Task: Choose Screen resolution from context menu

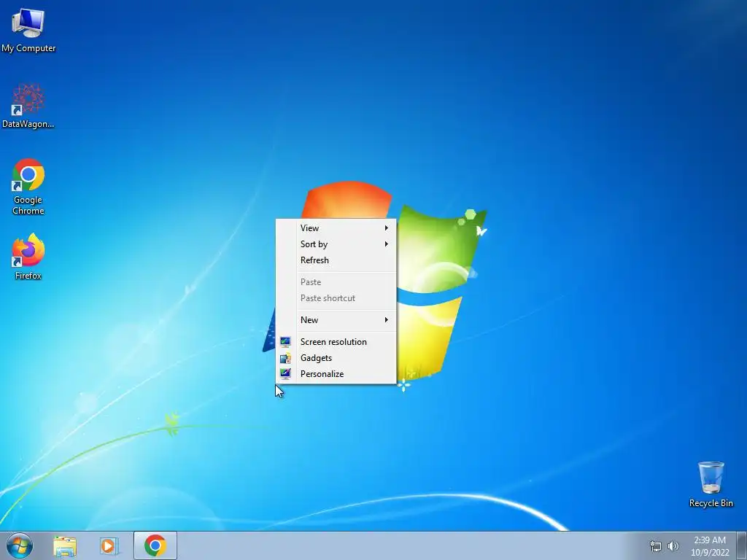Action: (336, 342)
